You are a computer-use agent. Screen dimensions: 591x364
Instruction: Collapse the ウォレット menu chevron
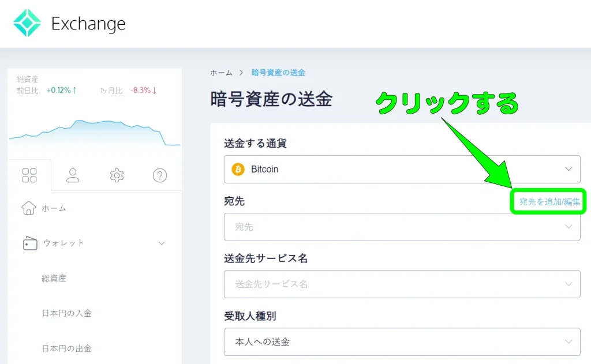click(162, 243)
